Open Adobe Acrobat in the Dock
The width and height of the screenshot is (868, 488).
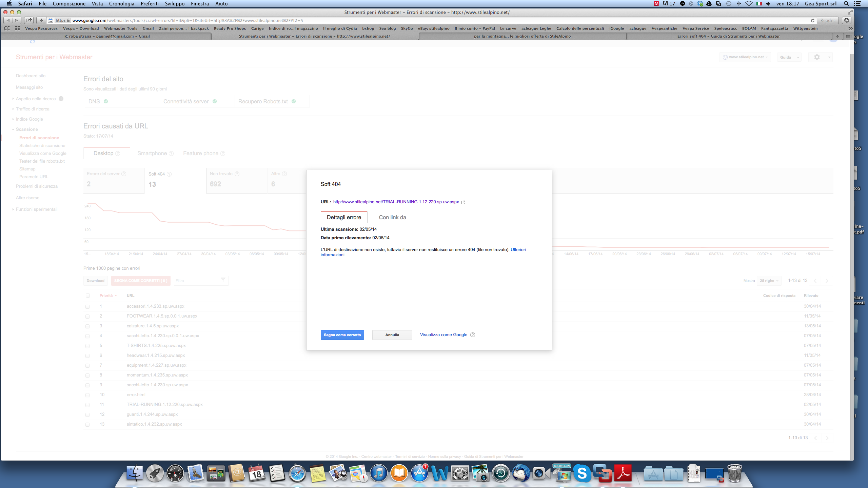point(623,473)
